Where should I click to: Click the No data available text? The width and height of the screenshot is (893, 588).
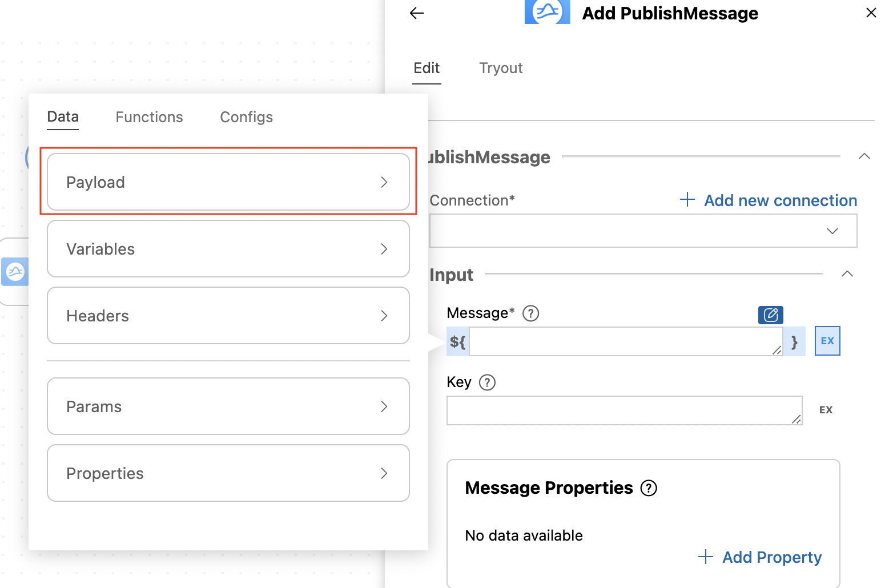(x=524, y=535)
